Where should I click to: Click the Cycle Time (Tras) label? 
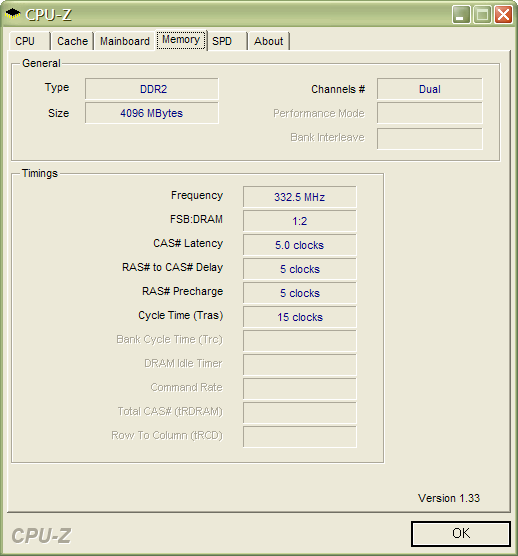[x=180, y=315]
